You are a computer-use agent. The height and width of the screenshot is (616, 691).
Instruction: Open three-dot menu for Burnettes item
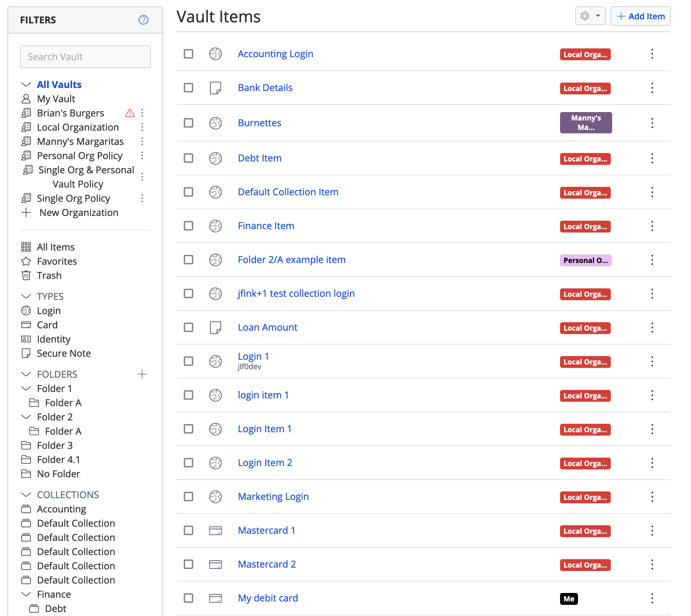point(652,123)
